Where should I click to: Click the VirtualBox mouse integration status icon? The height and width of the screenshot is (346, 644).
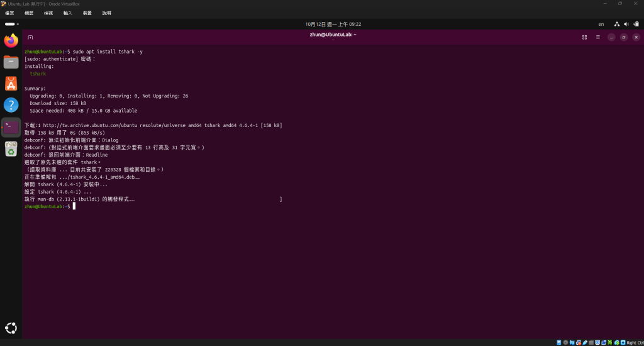click(616, 342)
